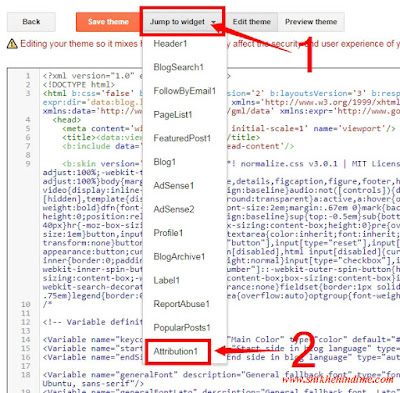Choose AdSense1 in widget list
Screen dimensions: 400x393
[173, 186]
